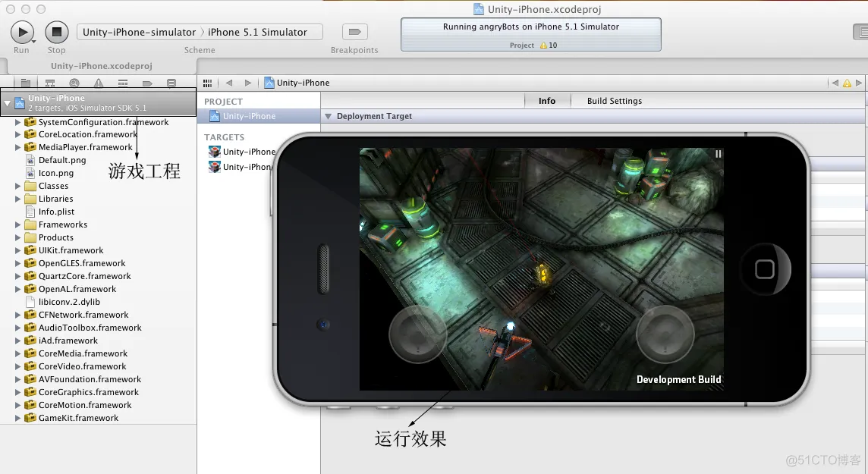Select Unity-iPhone under PROJECT
Viewport: 868px width, 474px height.
point(259,116)
